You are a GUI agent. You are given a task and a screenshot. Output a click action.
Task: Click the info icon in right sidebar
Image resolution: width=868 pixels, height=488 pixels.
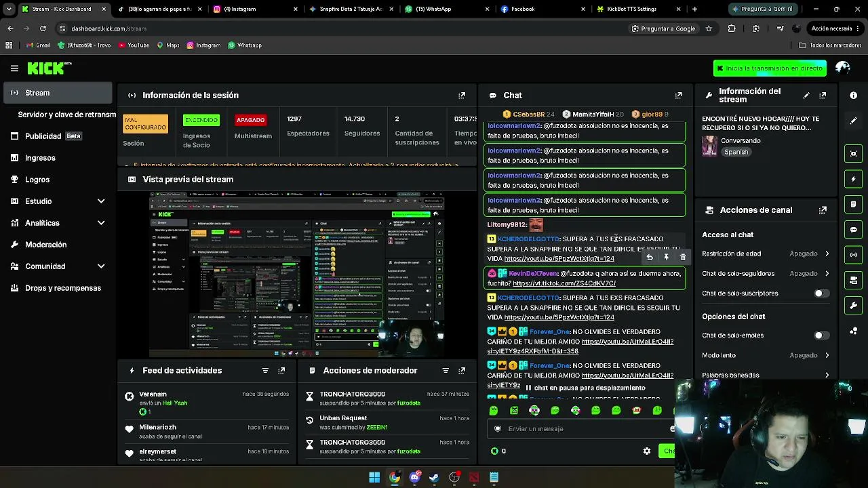click(x=854, y=96)
